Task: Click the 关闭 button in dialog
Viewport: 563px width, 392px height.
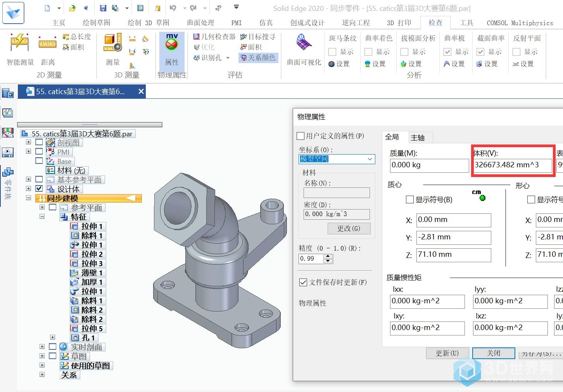Action: pos(494,353)
